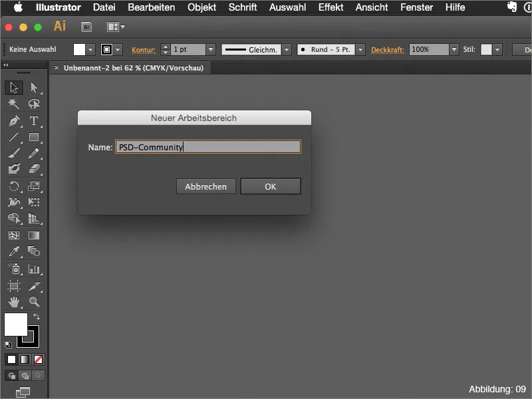The width and height of the screenshot is (532, 399).
Task: Select the Mesh tool
Action: 14,235
